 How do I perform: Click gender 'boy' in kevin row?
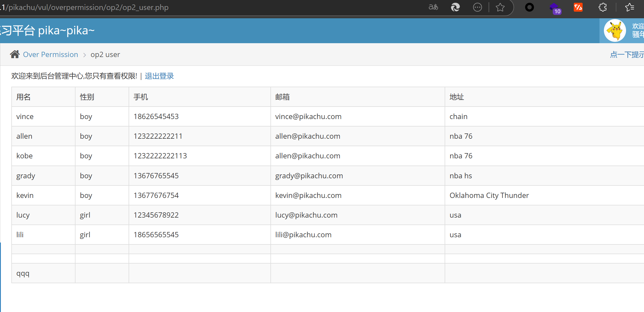(86, 196)
